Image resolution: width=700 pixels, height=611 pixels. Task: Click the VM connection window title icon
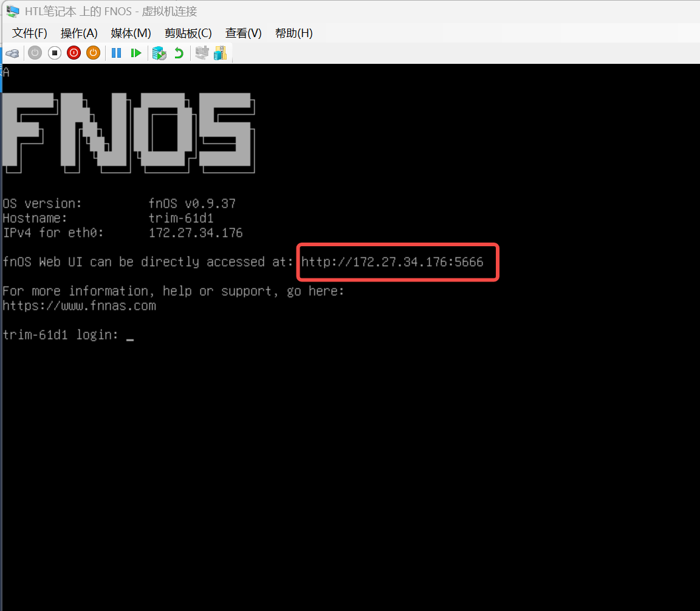pos(13,11)
